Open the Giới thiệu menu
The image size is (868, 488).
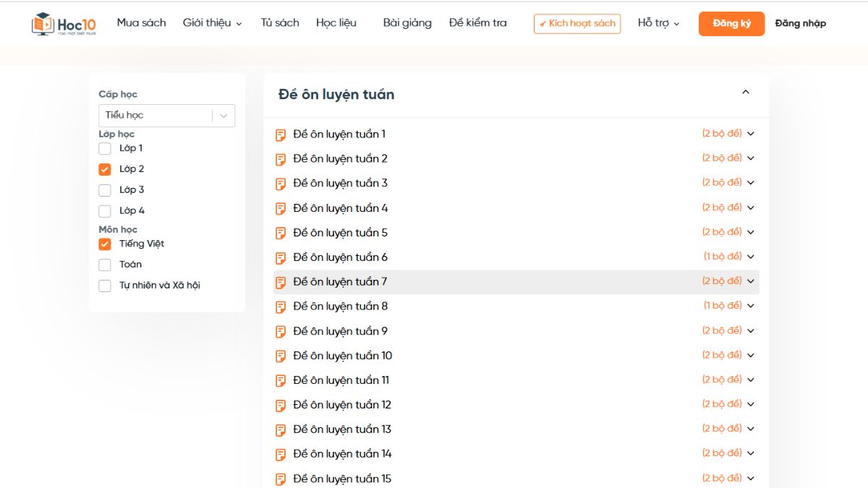212,23
